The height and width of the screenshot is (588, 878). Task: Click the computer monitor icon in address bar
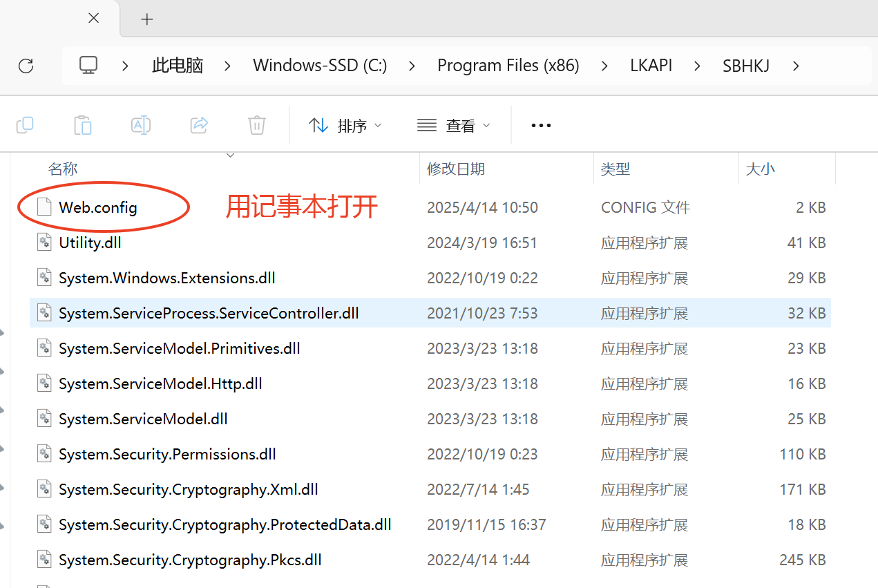[88, 66]
